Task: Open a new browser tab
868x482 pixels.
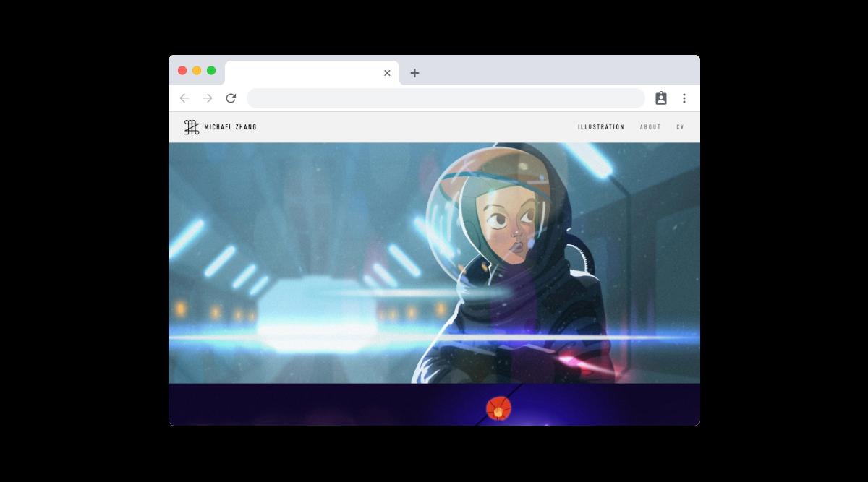Action: (x=414, y=73)
